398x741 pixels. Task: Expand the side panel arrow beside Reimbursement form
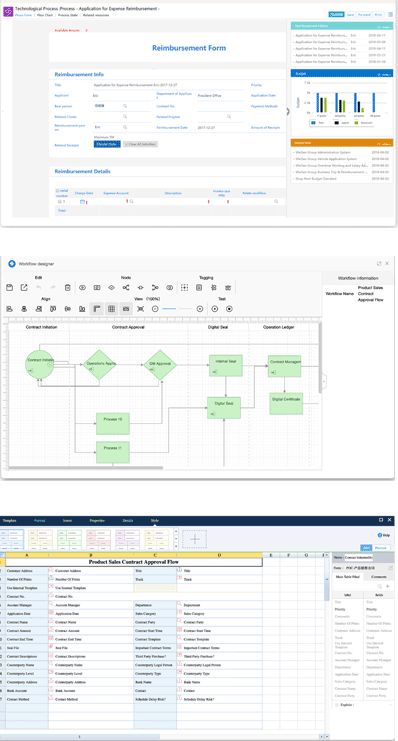click(x=288, y=112)
